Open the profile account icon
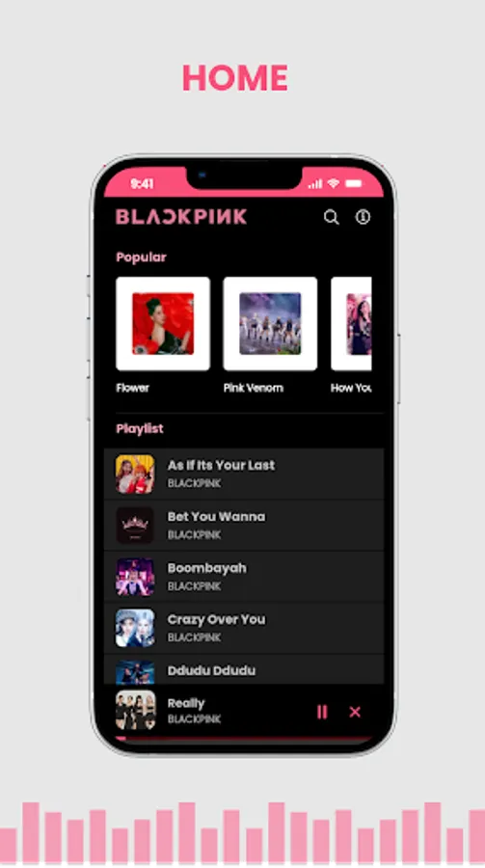 click(x=363, y=217)
